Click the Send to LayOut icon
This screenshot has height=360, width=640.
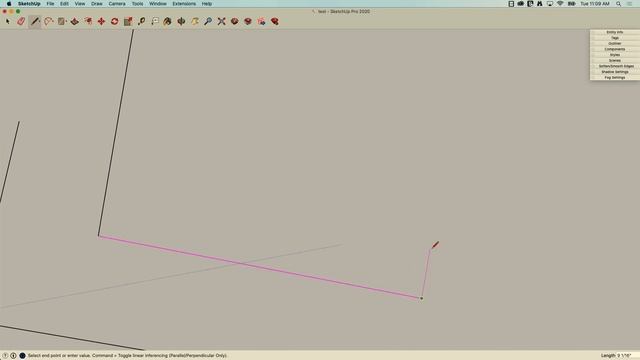[x=261, y=21]
